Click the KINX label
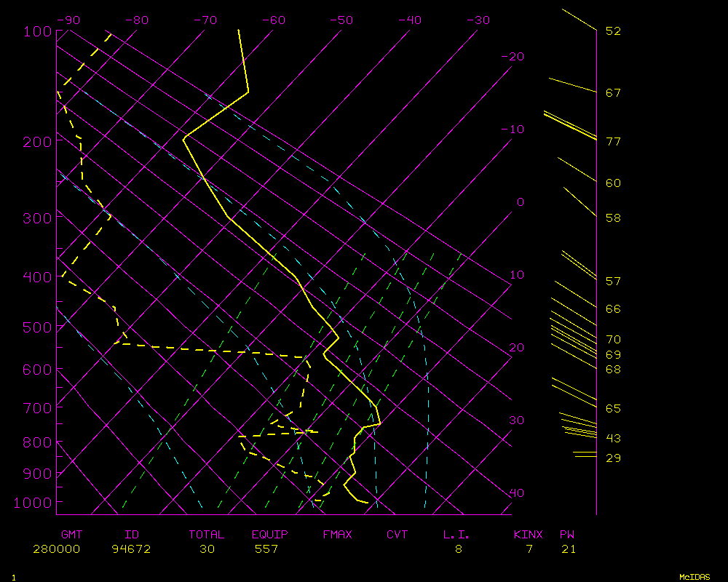The width and height of the screenshot is (728, 582). [528, 535]
